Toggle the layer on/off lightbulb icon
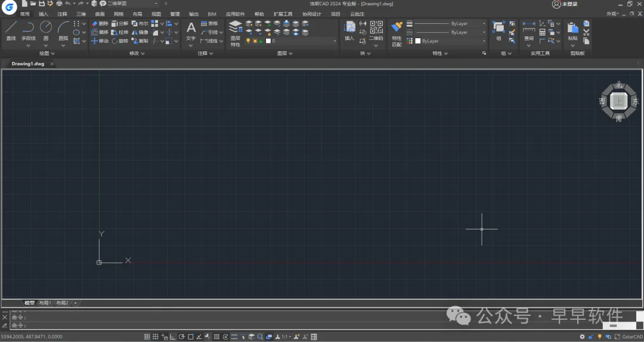This screenshot has width=644, height=342. pos(248,41)
